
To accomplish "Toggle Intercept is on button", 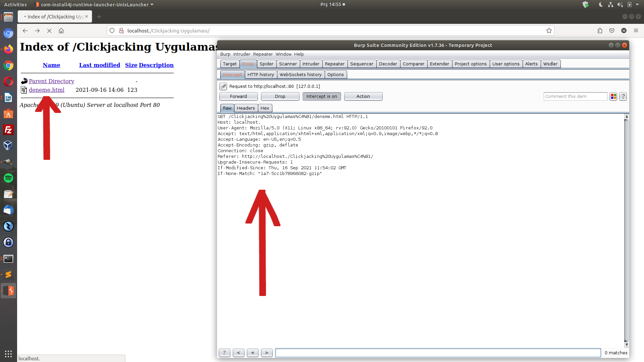I will pos(322,97).
